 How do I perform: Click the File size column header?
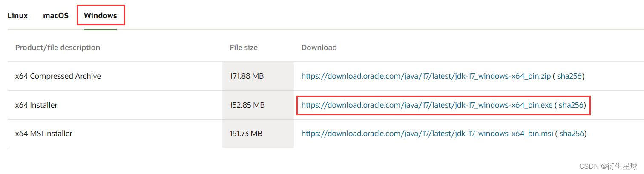point(244,48)
